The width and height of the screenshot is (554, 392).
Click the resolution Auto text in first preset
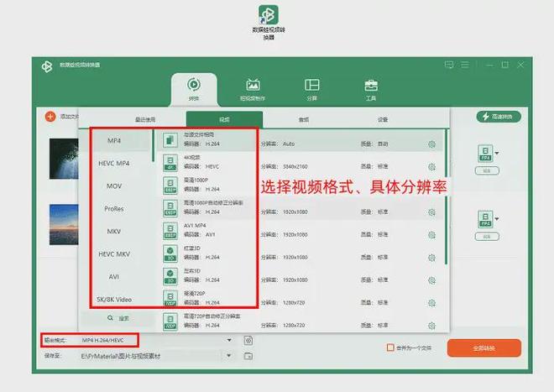[289, 144]
